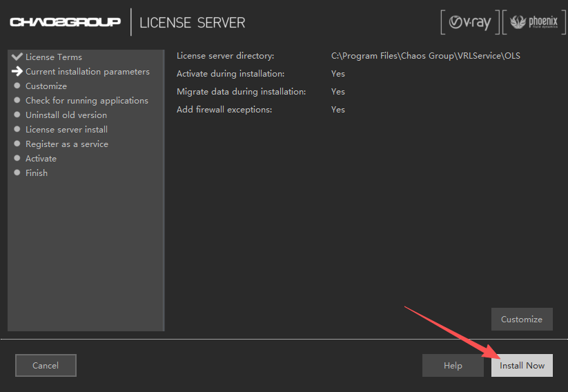Click Yes value for Activate during installation
The height and width of the screenshot is (392, 568).
tap(337, 74)
